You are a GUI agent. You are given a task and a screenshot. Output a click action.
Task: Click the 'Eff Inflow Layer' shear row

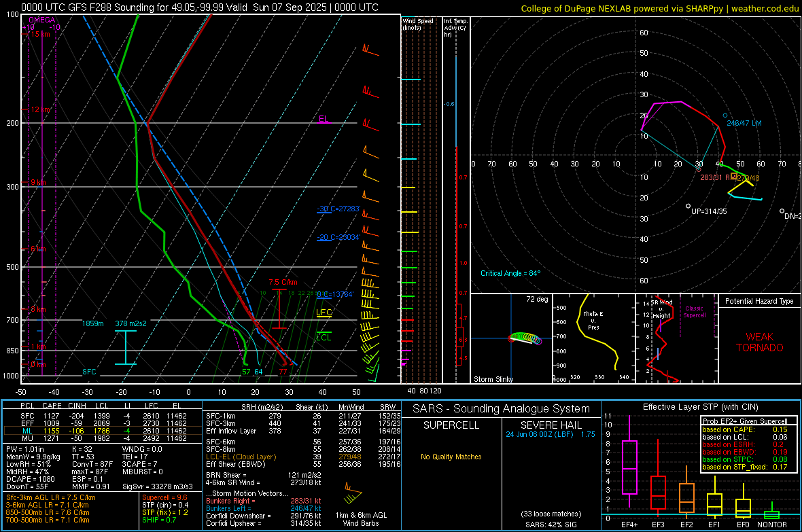303,431
